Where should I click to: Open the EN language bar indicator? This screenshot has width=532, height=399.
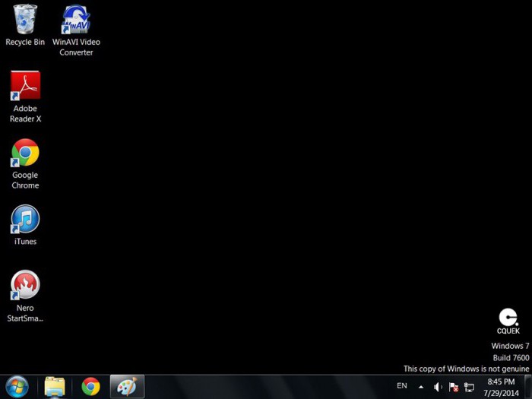[x=402, y=386]
